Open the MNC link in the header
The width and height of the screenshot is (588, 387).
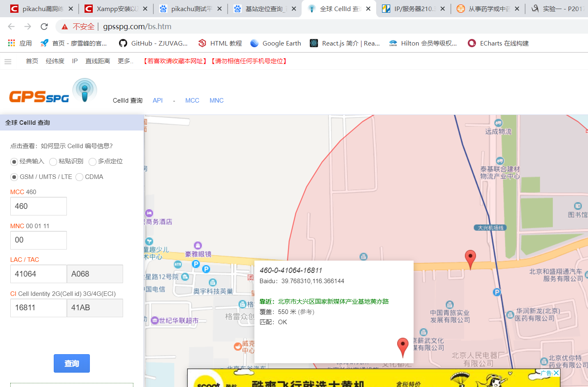point(217,101)
